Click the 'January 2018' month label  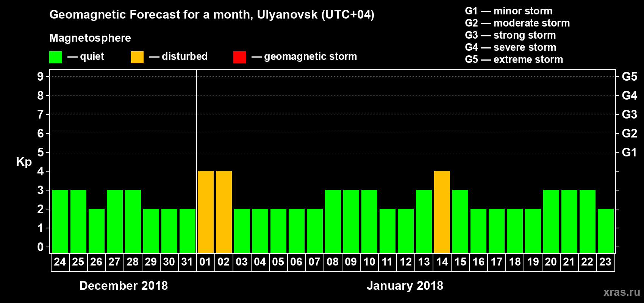point(405,286)
